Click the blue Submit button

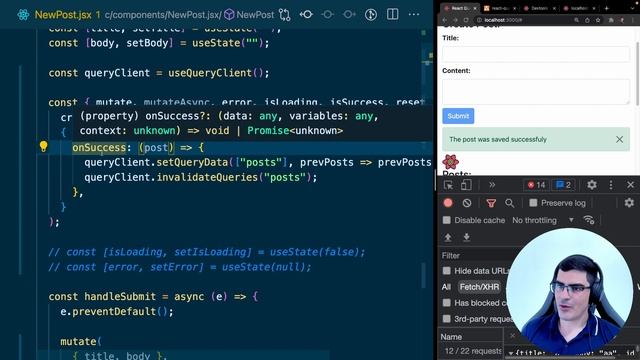[x=458, y=116]
